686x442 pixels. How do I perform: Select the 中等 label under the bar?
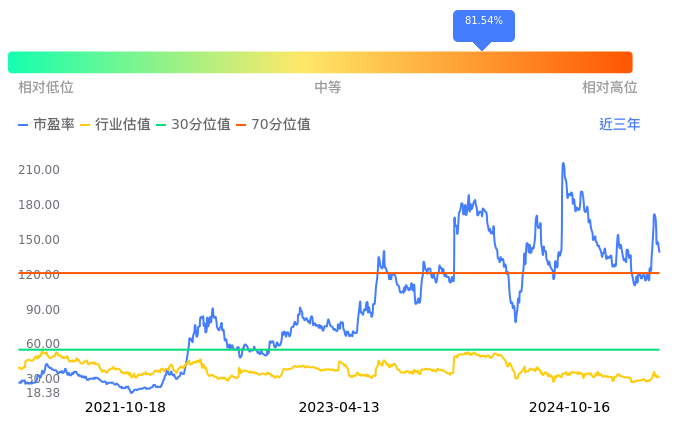pos(328,88)
